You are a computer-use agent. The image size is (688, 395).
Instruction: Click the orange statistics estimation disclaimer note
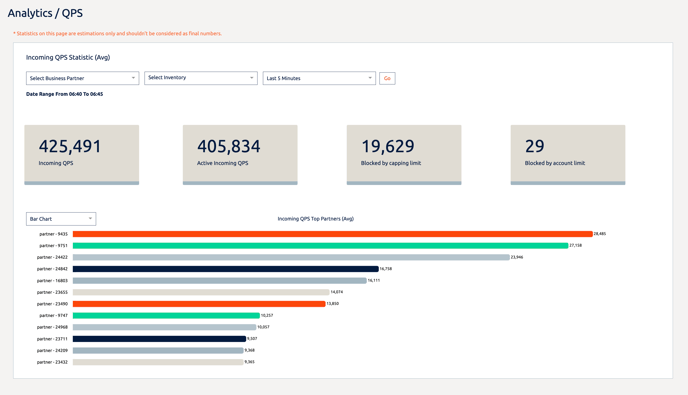coord(117,33)
